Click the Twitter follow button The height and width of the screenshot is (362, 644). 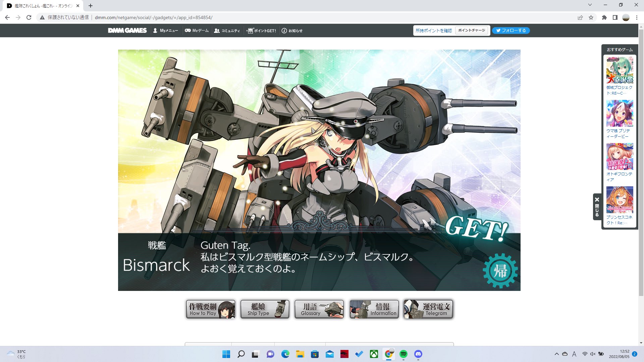pos(511,31)
